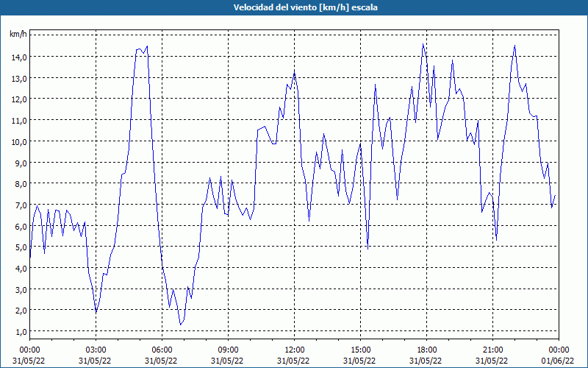
Task: Click the y-axis value 14,0
Action: pyautogui.click(x=20, y=57)
